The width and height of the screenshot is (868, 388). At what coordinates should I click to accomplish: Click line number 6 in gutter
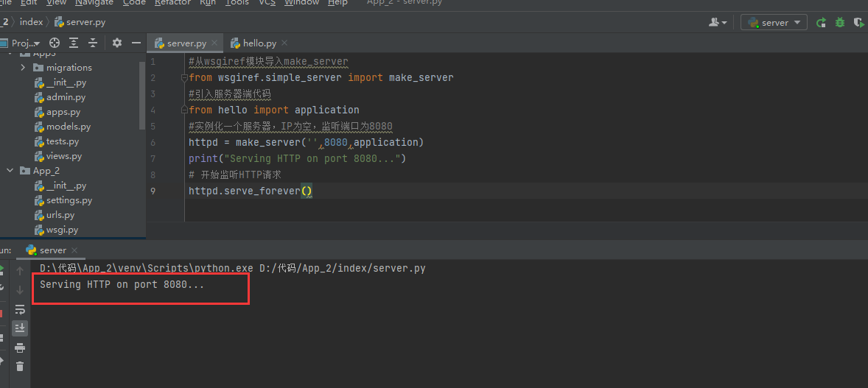coord(153,143)
